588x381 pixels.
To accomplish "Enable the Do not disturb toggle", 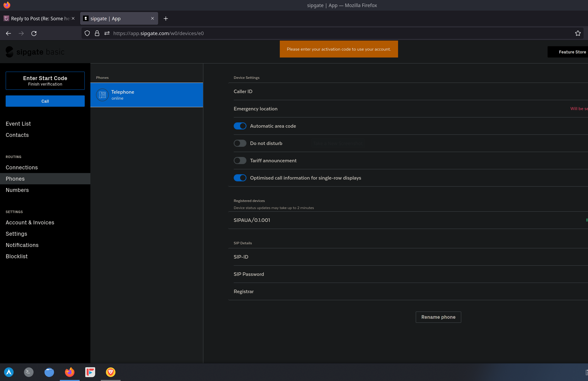I will (x=240, y=143).
